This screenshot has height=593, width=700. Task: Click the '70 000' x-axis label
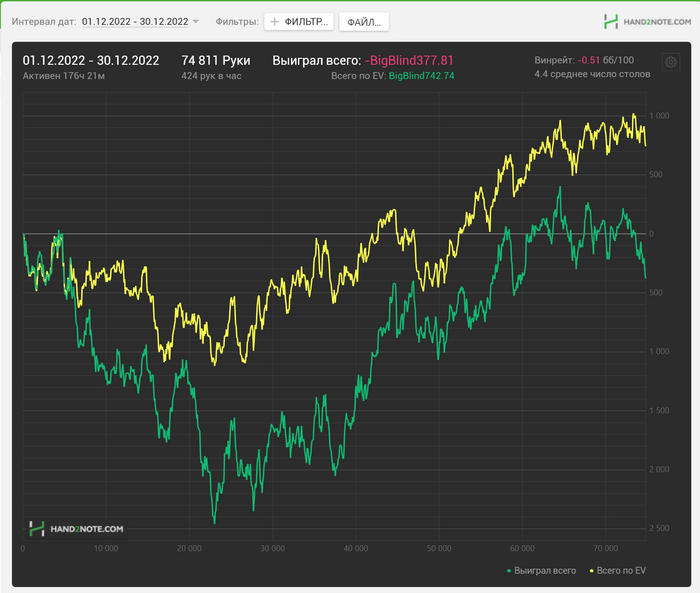pyautogui.click(x=605, y=548)
